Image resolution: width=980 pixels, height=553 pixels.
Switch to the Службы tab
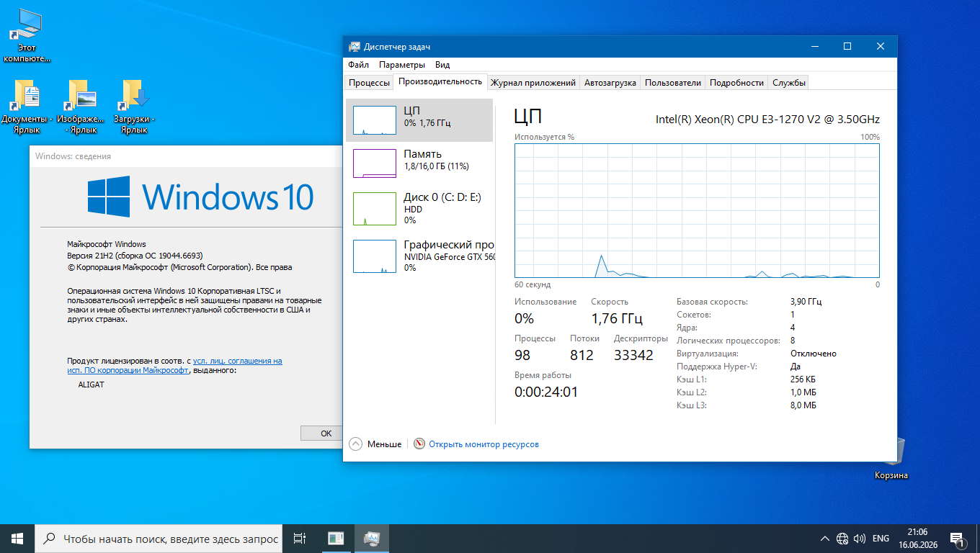(x=789, y=83)
